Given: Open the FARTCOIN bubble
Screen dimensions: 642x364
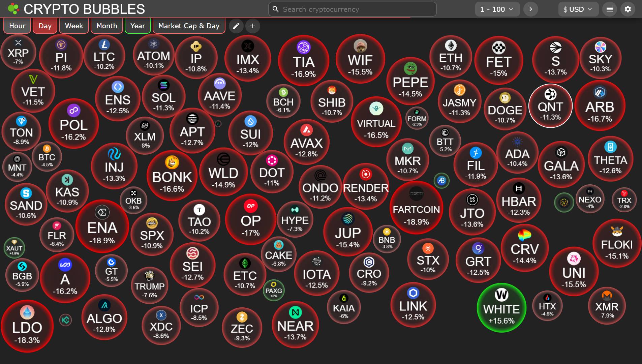Looking at the screenshot, I should [x=417, y=208].
